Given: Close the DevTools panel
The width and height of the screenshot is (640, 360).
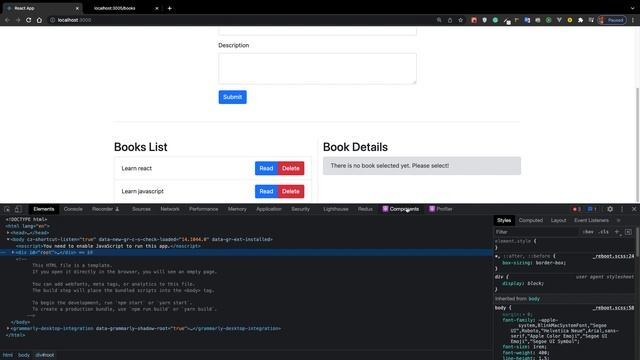Looking at the screenshot, I should [634, 209].
